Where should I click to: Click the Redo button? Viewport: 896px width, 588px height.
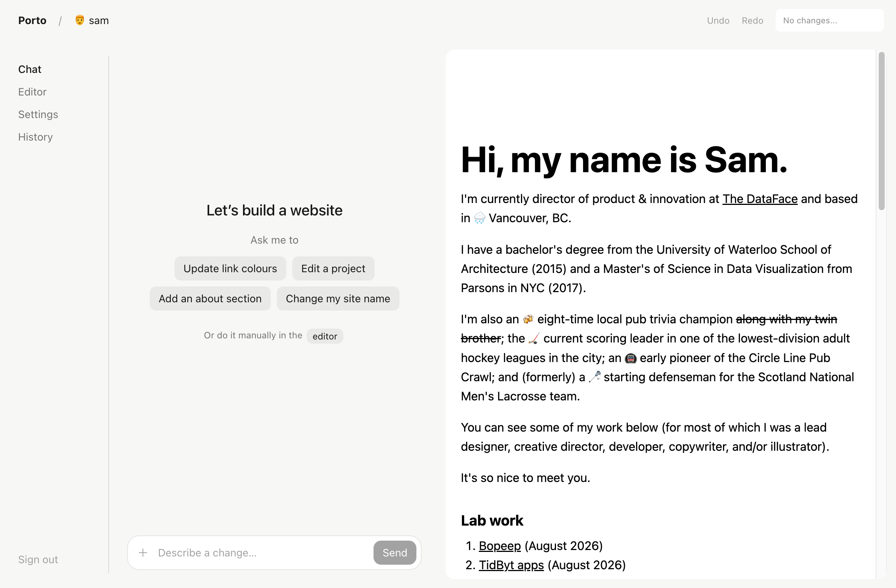(x=752, y=20)
